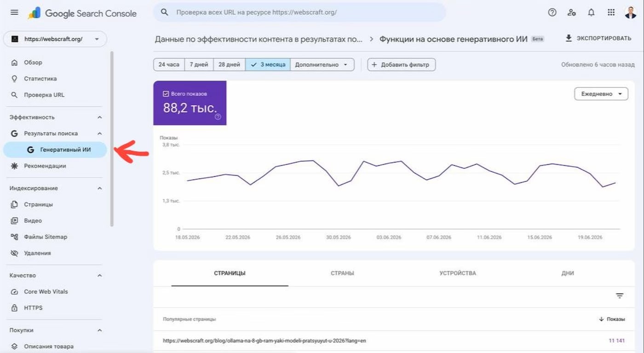The width and height of the screenshot is (644, 353).
Task: Open the notifications bell
Action: [592, 12]
